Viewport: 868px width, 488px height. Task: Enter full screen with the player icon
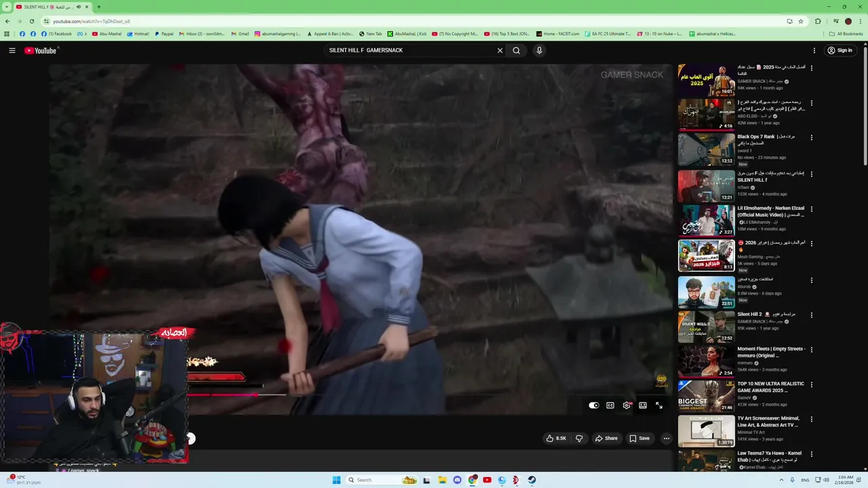coord(659,405)
